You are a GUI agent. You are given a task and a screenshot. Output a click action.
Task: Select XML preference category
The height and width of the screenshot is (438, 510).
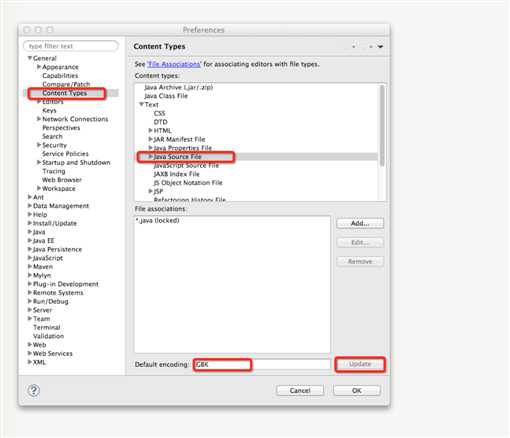pyautogui.click(x=39, y=362)
